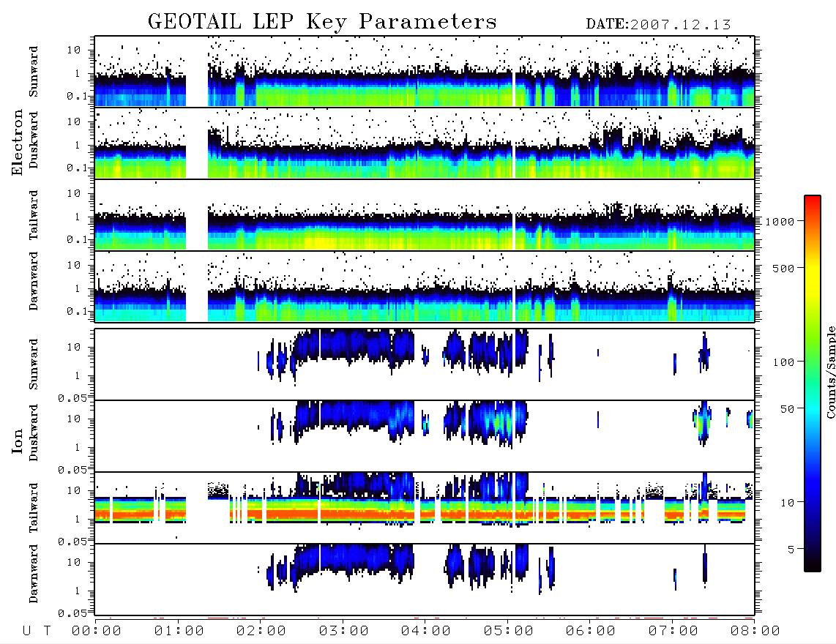Select the Electron "Tailward" panel label
The height and width of the screenshot is (644, 836).
coord(34,215)
